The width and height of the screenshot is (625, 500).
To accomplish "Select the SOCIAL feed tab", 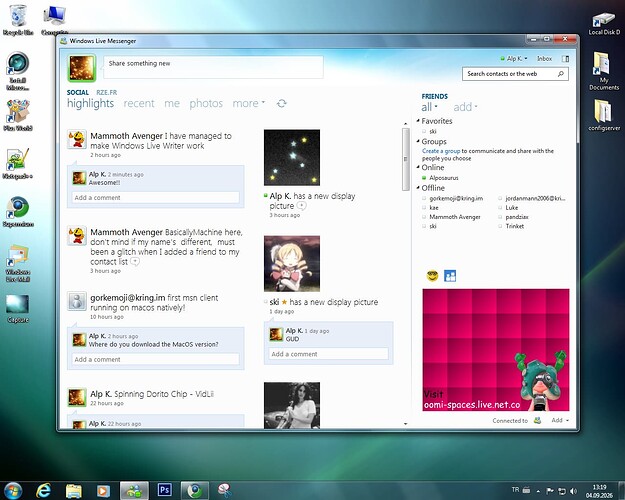I will point(78,93).
